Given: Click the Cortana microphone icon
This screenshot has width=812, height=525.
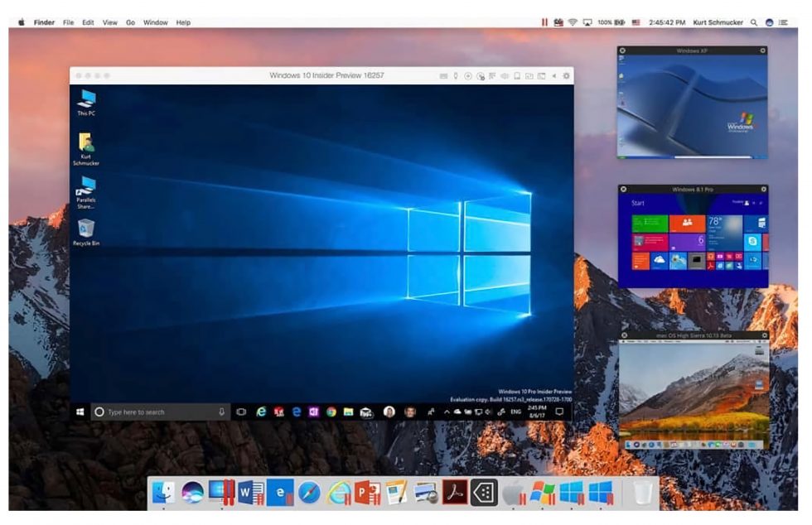Looking at the screenshot, I should tap(222, 412).
